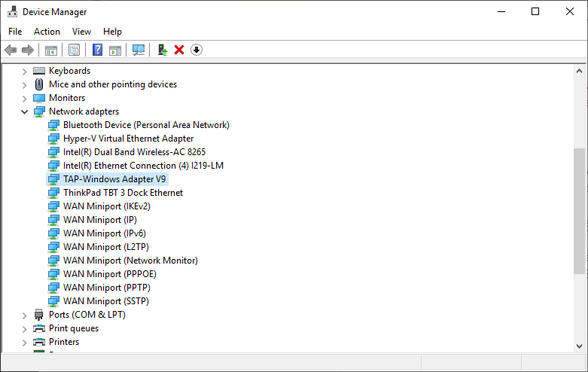Minimize the Device Manager window
588x372 pixels.
pyautogui.click(x=501, y=11)
